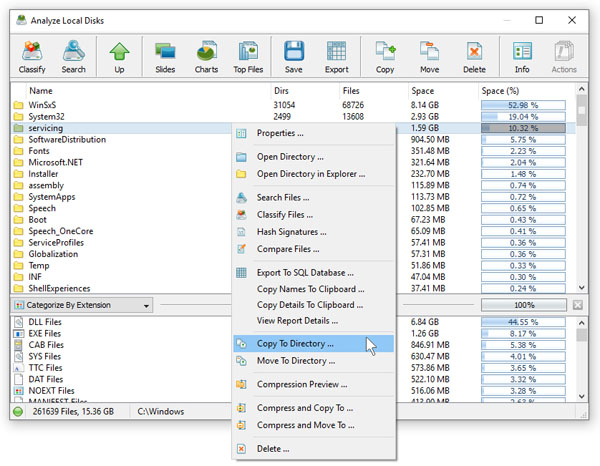Open the Slides view
This screenshot has height=466, width=600.
pos(165,57)
